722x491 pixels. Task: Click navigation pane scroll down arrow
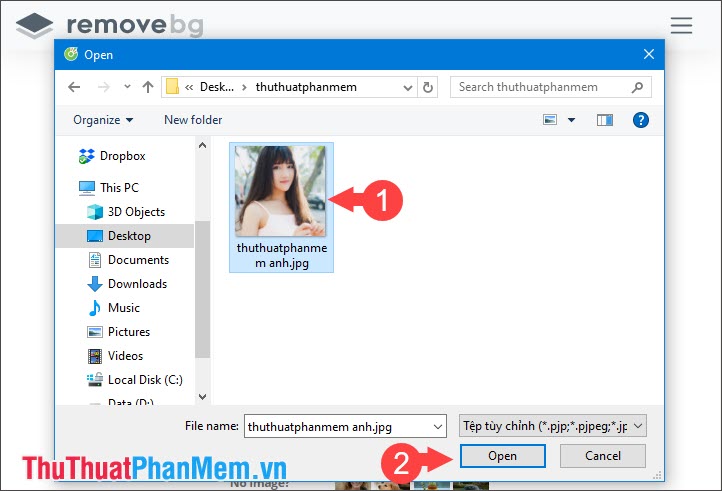(202, 397)
